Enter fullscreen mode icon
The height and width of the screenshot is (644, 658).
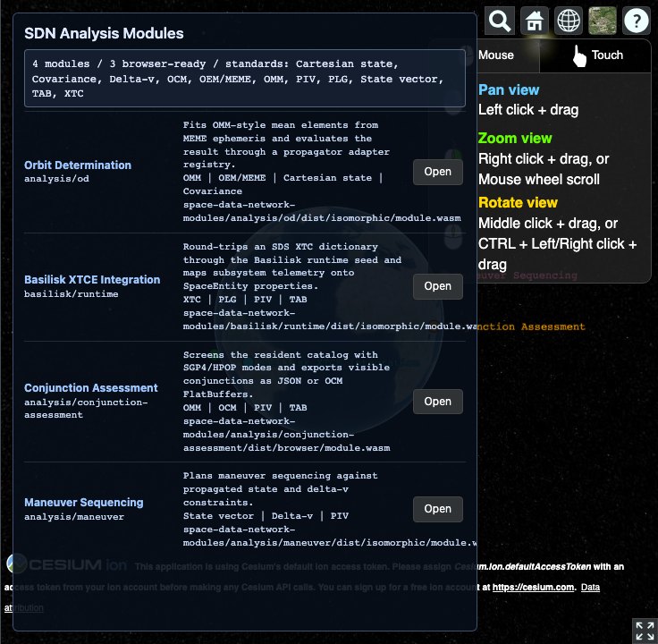pos(645,631)
